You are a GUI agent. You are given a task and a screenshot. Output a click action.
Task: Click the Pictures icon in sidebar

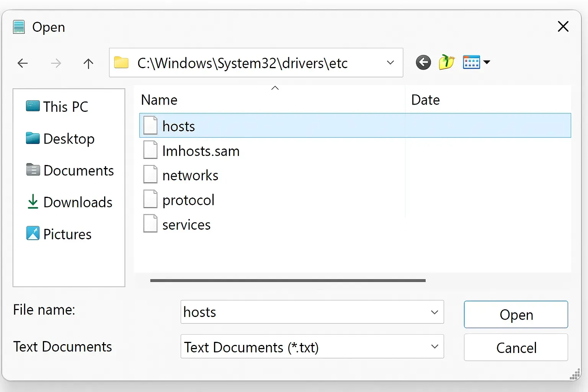(33, 233)
